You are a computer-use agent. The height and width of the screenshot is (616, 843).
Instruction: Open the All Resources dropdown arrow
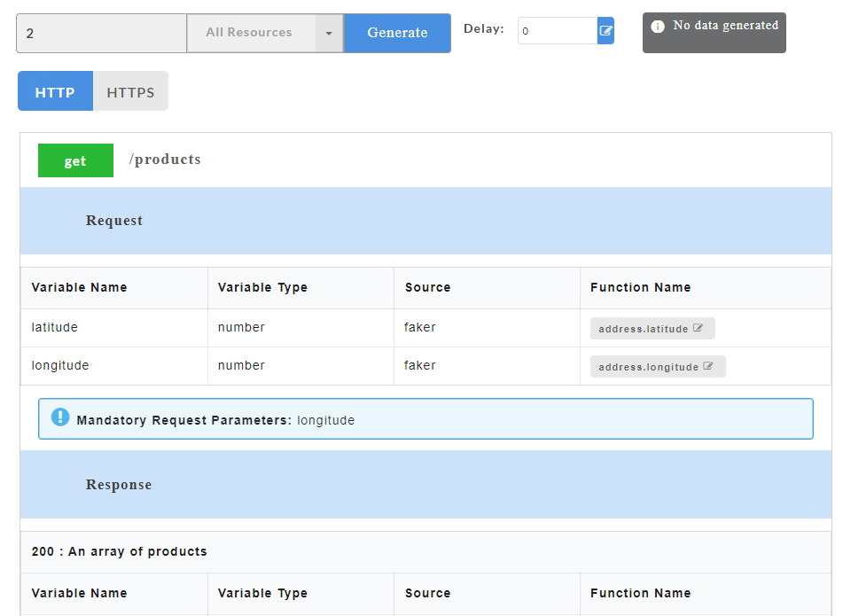tap(329, 34)
